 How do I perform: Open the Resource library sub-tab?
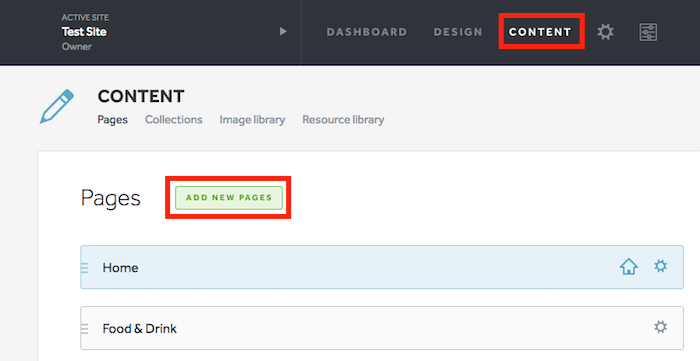343,120
